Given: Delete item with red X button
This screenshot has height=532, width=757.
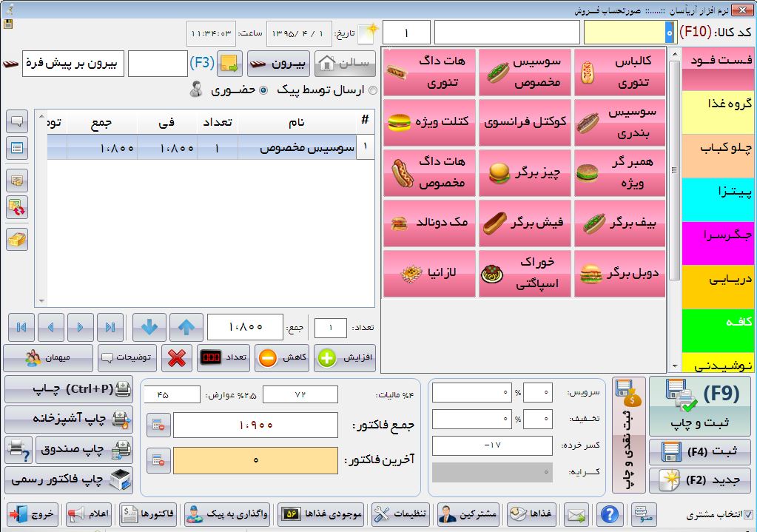Looking at the screenshot, I should tap(177, 357).
